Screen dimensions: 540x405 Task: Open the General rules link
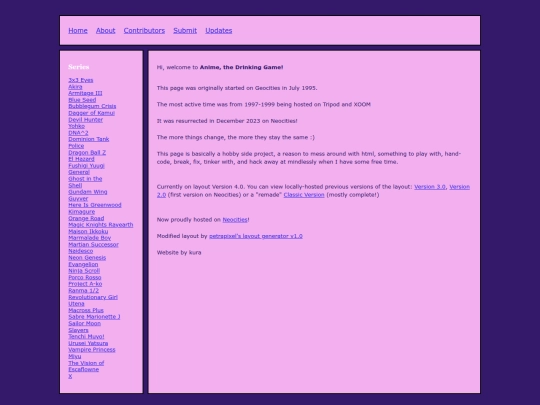click(79, 172)
